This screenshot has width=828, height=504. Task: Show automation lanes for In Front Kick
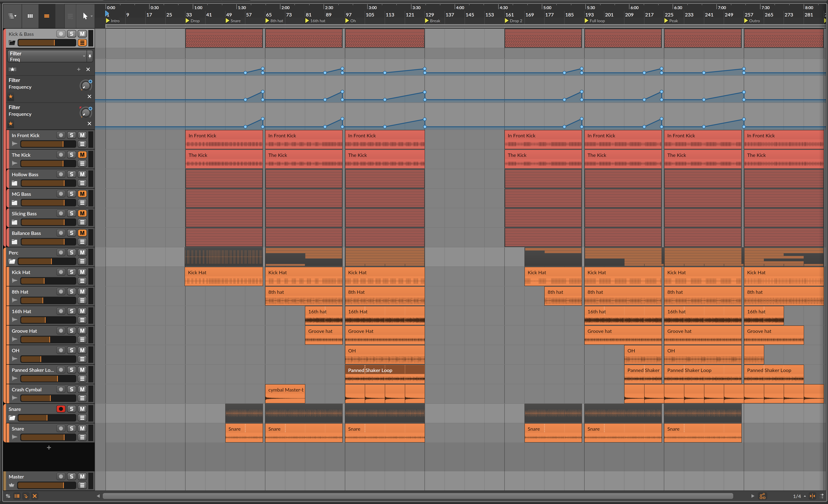click(x=82, y=144)
